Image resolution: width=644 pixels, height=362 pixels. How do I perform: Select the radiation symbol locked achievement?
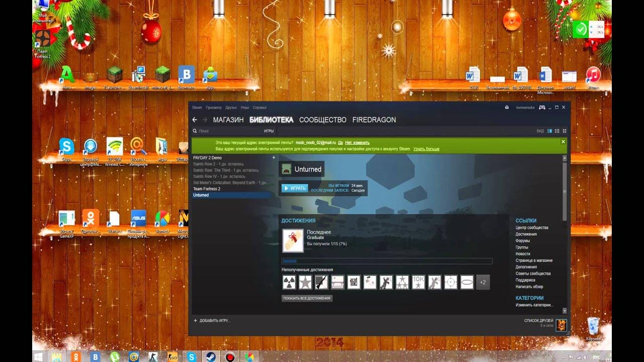(x=289, y=282)
